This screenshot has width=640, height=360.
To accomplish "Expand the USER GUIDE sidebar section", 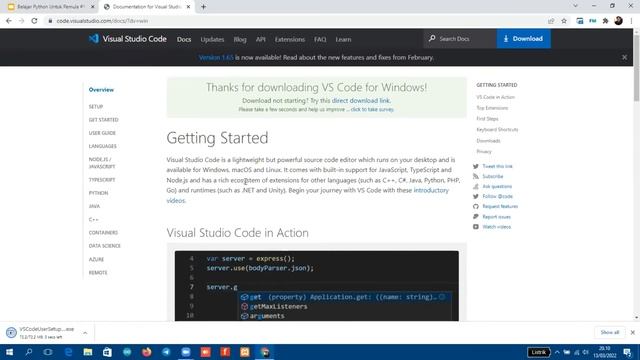I will point(102,133).
